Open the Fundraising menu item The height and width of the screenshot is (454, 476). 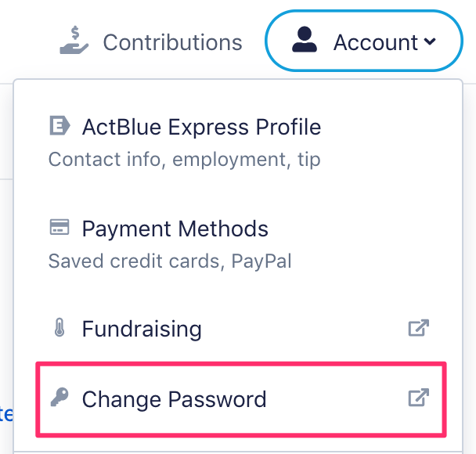[x=142, y=329]
